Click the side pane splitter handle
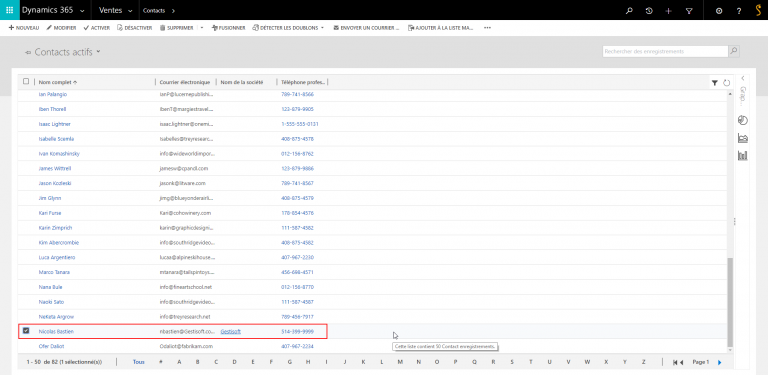 735,222
